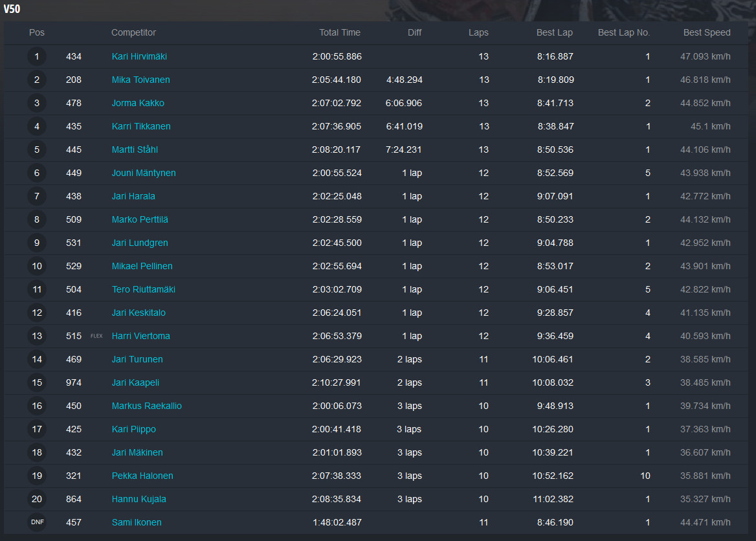The width and height of the screenshot is (756, 541).
Task: Open Marko Perttilä's results
Action: click(140, 219)
